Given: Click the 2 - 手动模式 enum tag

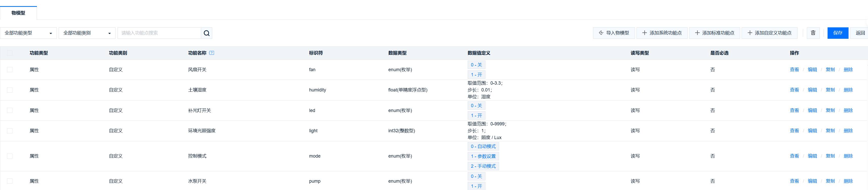Looking at the screenshot, I should tap(483, 166).
